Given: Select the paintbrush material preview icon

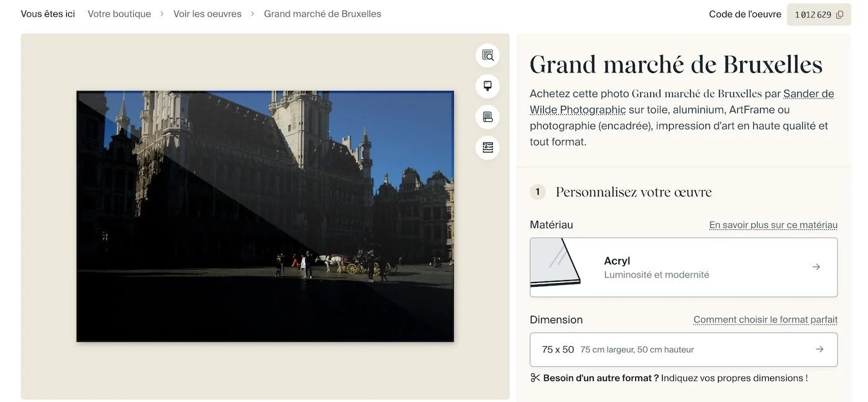Looking at the screenshot, I should point(487,85).
